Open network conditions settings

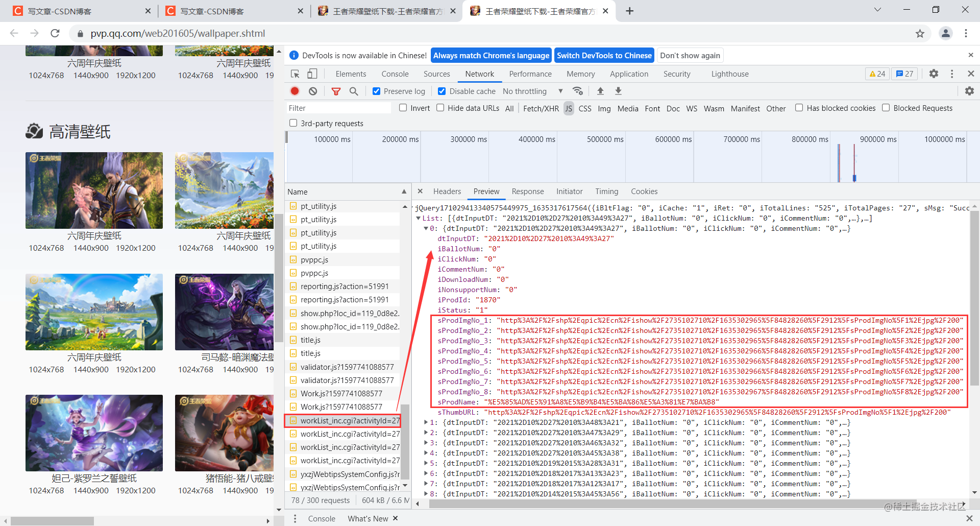pos(578,91)
